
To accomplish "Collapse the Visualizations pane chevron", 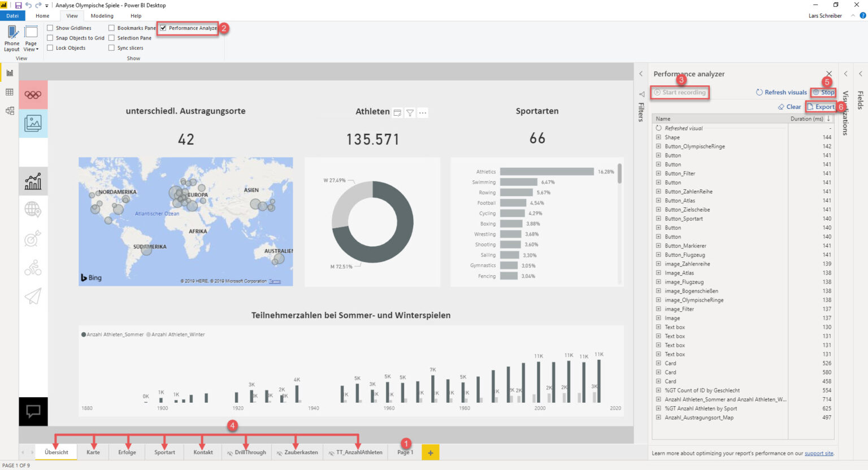I will pyautogui.click(x=846, y=73).
